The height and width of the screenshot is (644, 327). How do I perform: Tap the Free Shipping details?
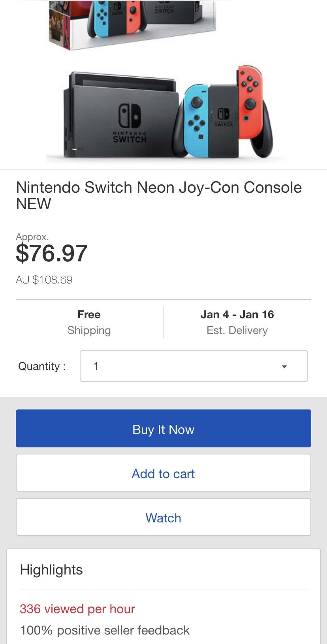coord(89,322)
